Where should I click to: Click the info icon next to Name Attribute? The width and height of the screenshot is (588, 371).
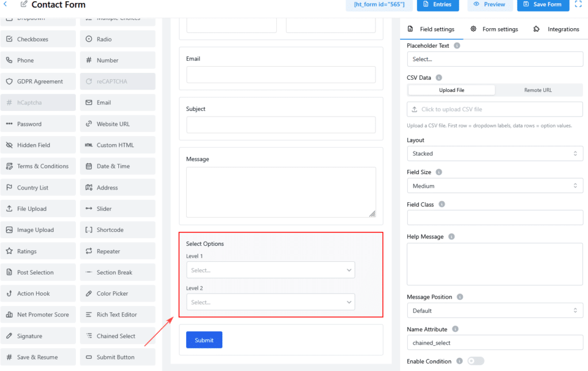coord(455,329)
